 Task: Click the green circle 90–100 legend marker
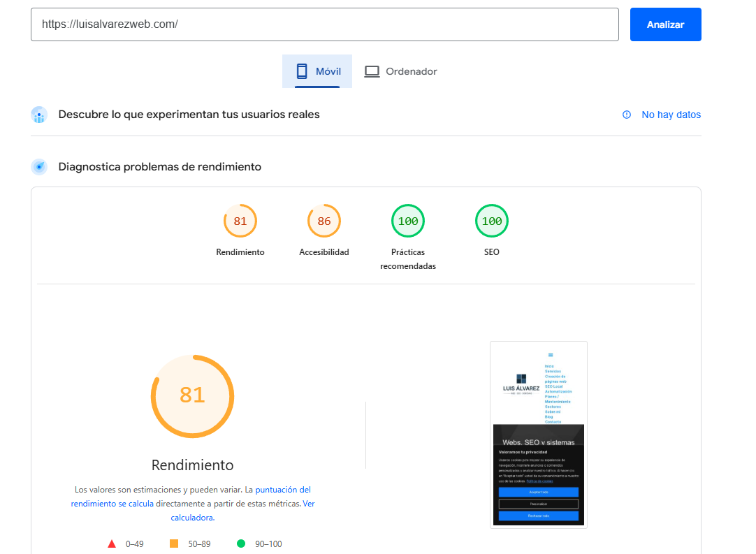click(x=241, y=544)
